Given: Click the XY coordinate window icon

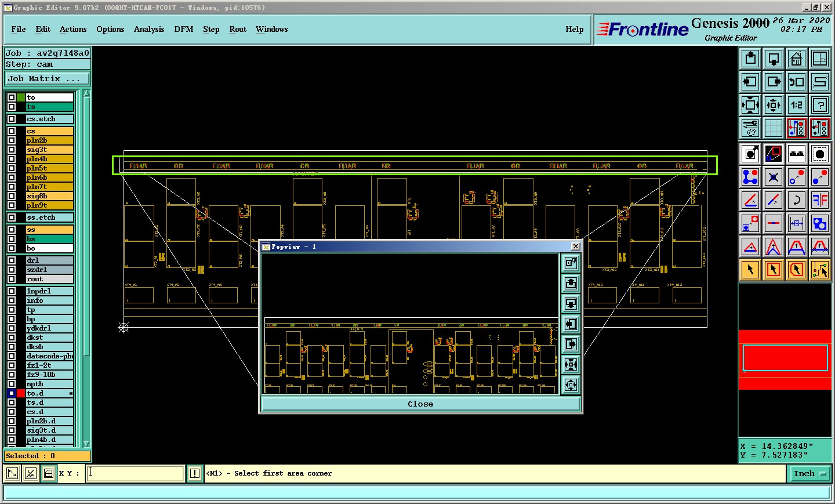Looking at the screenshot, I should [820, 58].
